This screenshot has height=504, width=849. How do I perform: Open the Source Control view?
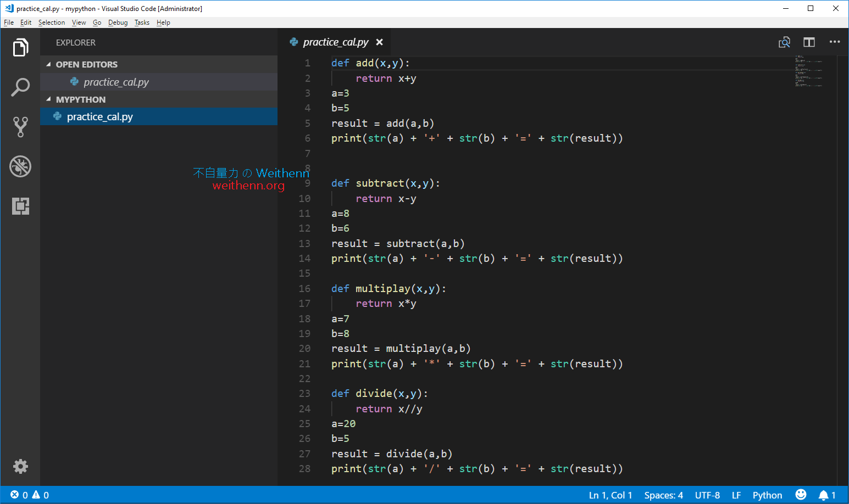click(20, 127)
